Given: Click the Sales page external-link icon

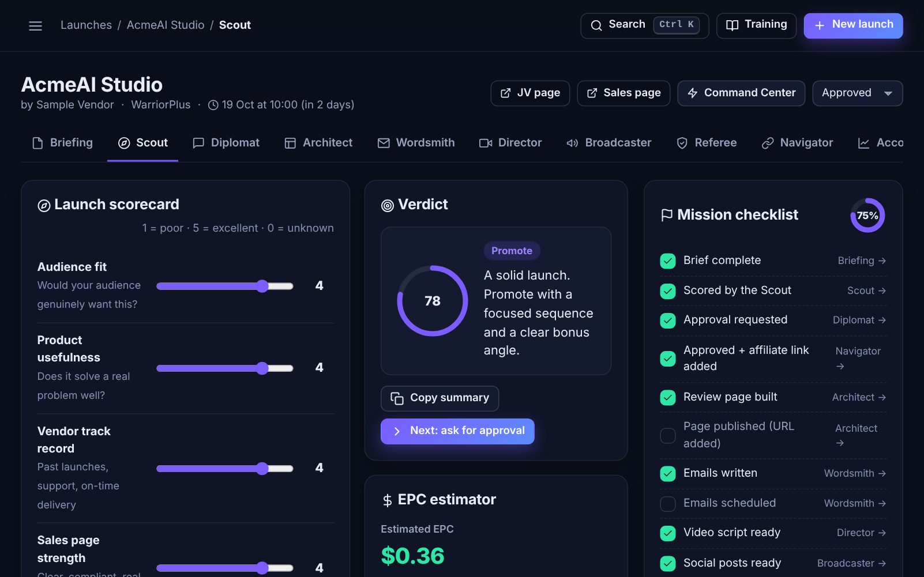Looking at the screenshot, I should pyautogui.click(x=592, y=93).
